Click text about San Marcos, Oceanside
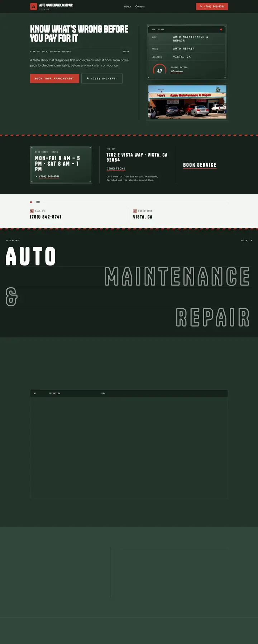Image resolution: width=258 pixels, height=644 pixels. pos(132,178)
